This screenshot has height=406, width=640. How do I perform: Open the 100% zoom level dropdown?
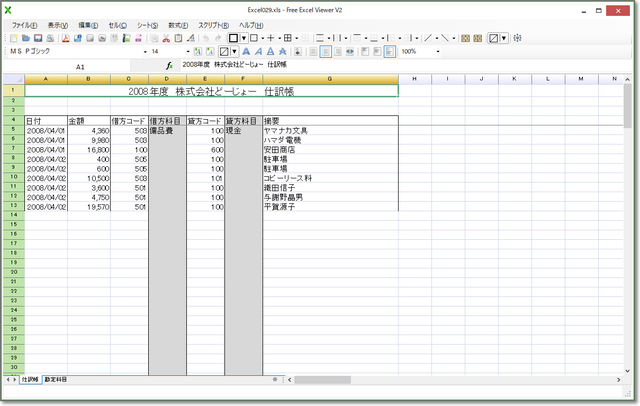[x=437, y=51]
